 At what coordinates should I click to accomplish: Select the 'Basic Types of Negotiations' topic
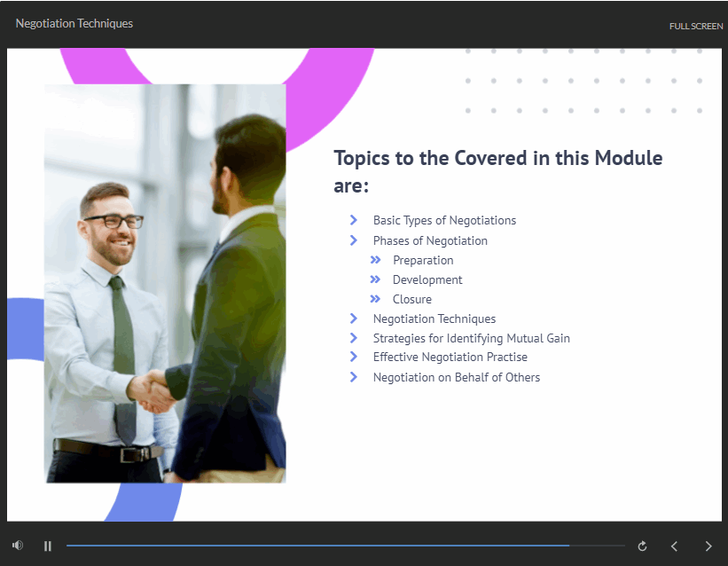click(x=444, y=220)
